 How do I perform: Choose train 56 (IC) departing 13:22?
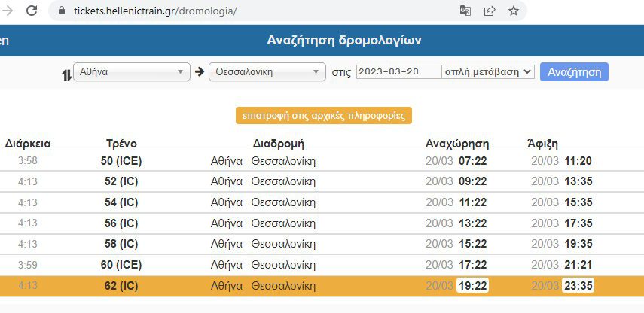[121, 223]
